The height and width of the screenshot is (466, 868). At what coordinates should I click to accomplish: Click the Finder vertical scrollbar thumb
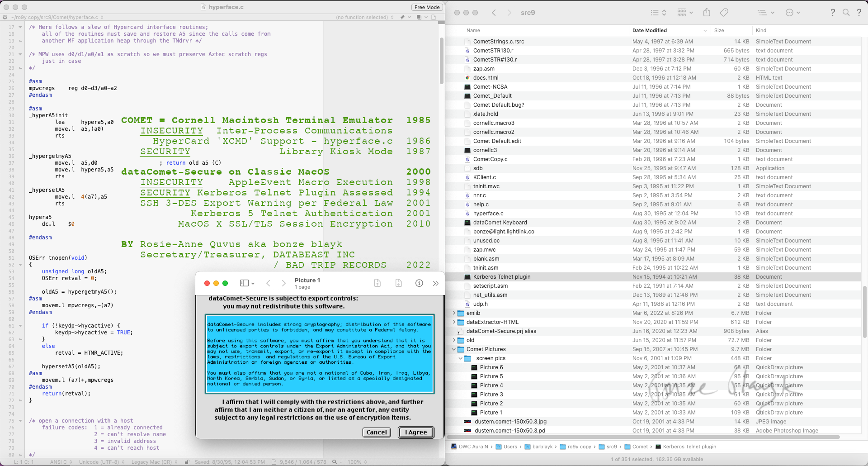(x=864, y=312)
